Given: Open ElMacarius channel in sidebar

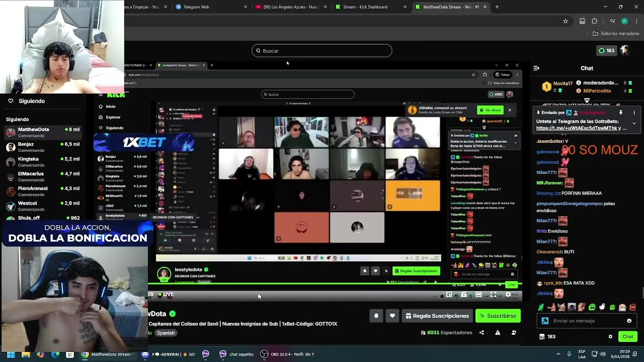Looking at the screenshot, I should (43, 176).
